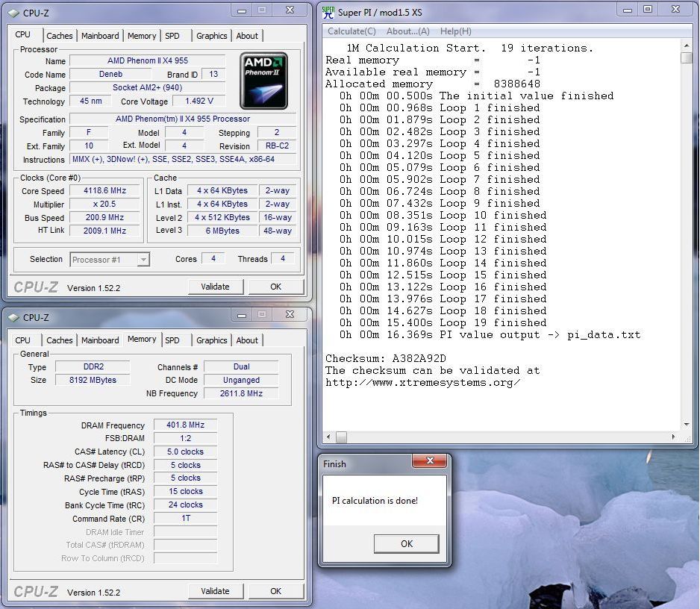This screenshot has width=700, height=609.
Task: Click the Level 3 cache value 6 MBytes
Action: [x=222, y=231]
